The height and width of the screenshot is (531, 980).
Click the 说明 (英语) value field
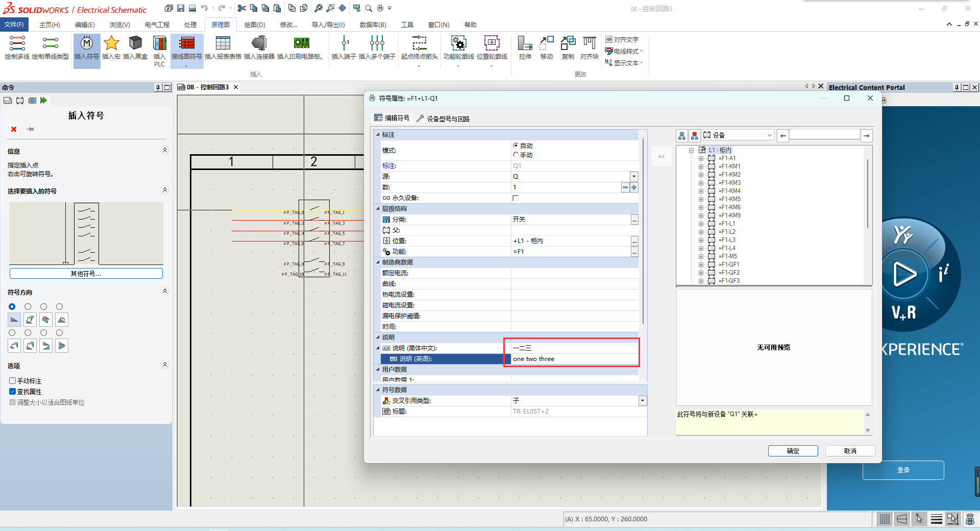(572, 359)
